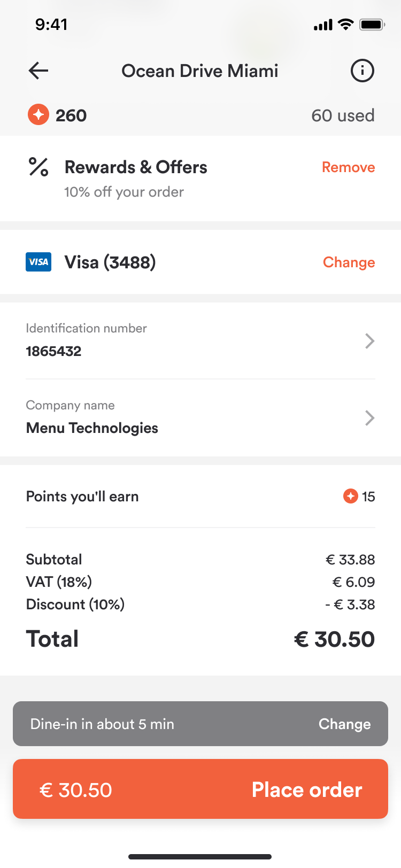Remove the 10% off reward
Image resolution: width=401 pixels, height=868 pixels.
click(x=348, y=167)
